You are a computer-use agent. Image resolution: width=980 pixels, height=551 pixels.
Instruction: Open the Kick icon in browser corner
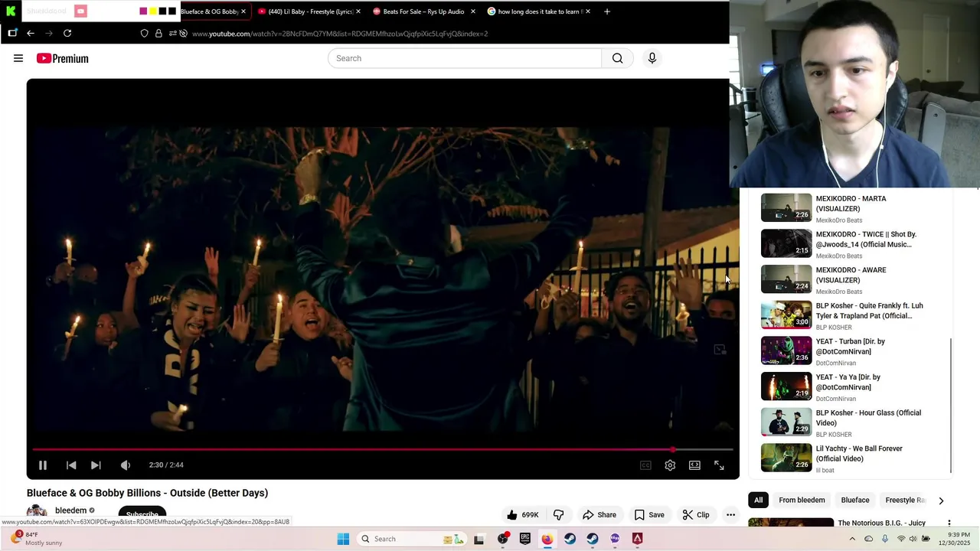(x=11, y=11)
